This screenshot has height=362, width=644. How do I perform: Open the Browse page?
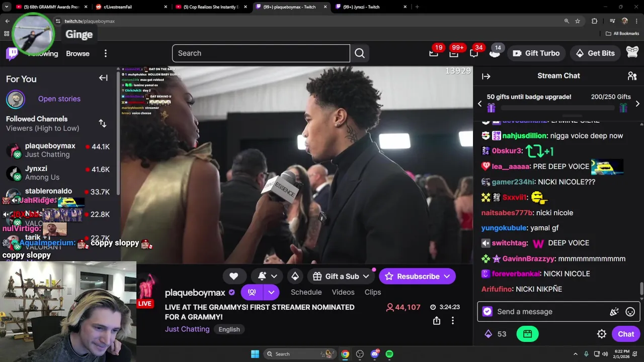tap(77, 53)
